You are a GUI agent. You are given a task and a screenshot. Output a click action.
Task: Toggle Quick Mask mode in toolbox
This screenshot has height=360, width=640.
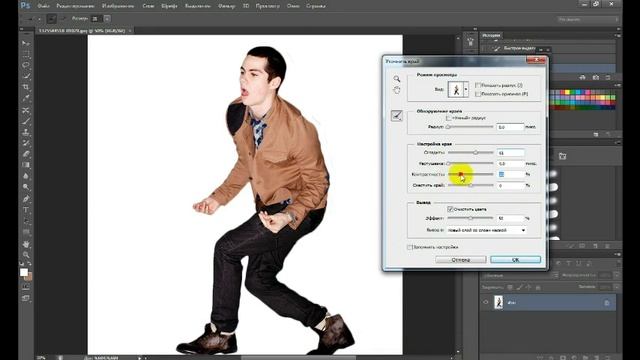(x=26, y=287)
